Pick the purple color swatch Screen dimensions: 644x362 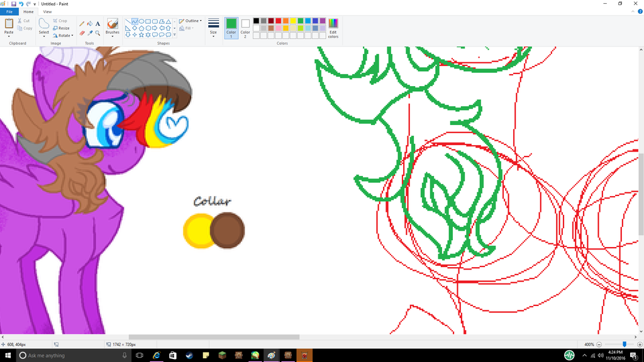pyautogui.click(x=323, y=21)
